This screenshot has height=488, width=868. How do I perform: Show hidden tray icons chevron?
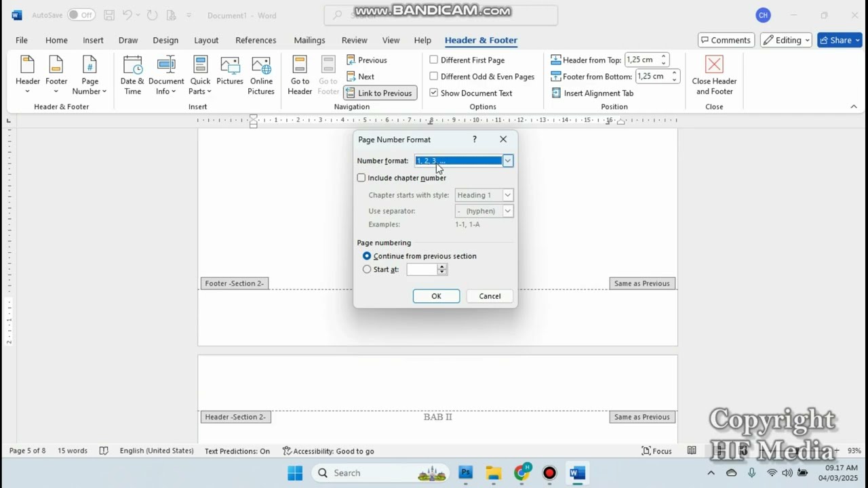coord(711,473)
